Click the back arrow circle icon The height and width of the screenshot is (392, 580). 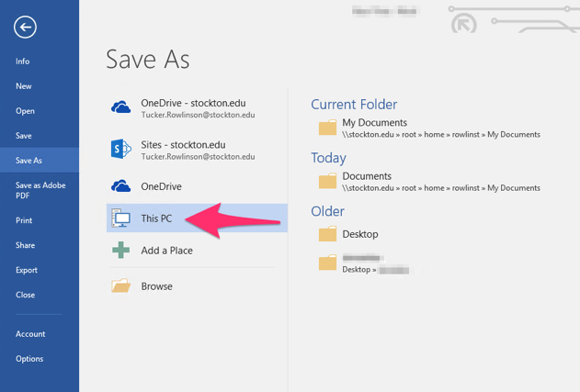pyautogui.click(x=25, y=27)
